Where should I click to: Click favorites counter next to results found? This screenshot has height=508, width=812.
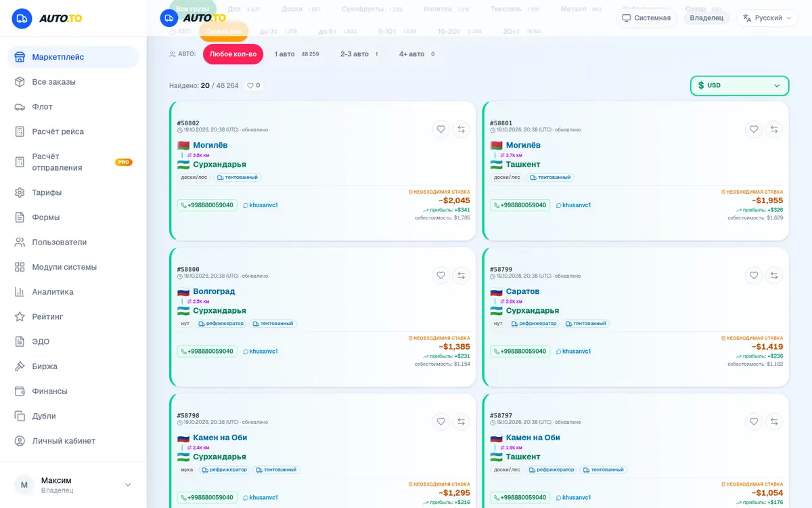point(254,86)
